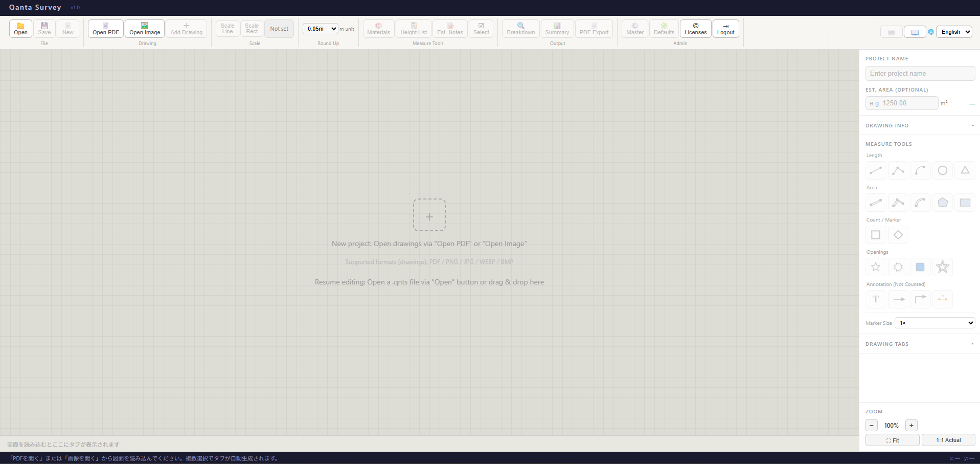This screenshot has height=464, width=980.
Task: Click the Fit zoom button
Action: point(893,440)
